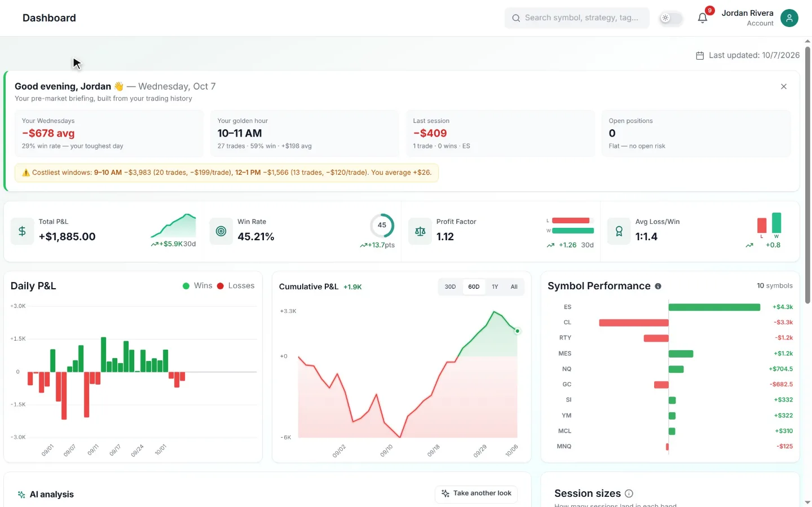This screenshot has width=812, height=507.
Task: Click the search magnifier icon
Action: pyautogui.click(x=516, y=18)
